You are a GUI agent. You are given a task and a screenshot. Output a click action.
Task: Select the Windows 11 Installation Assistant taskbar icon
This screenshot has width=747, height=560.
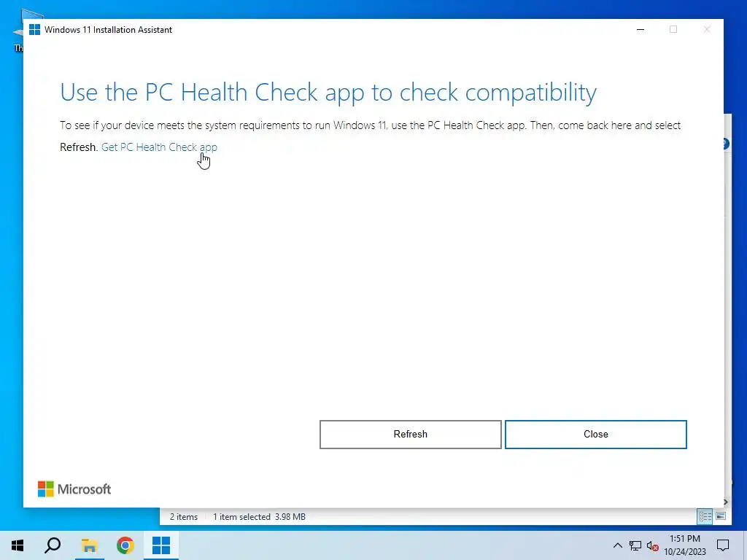(161, 545)
